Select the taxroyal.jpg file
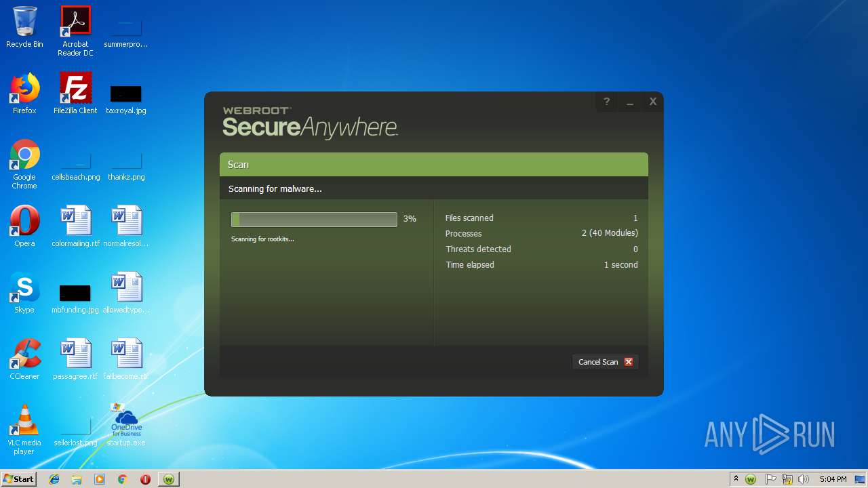 pos(125,99)
